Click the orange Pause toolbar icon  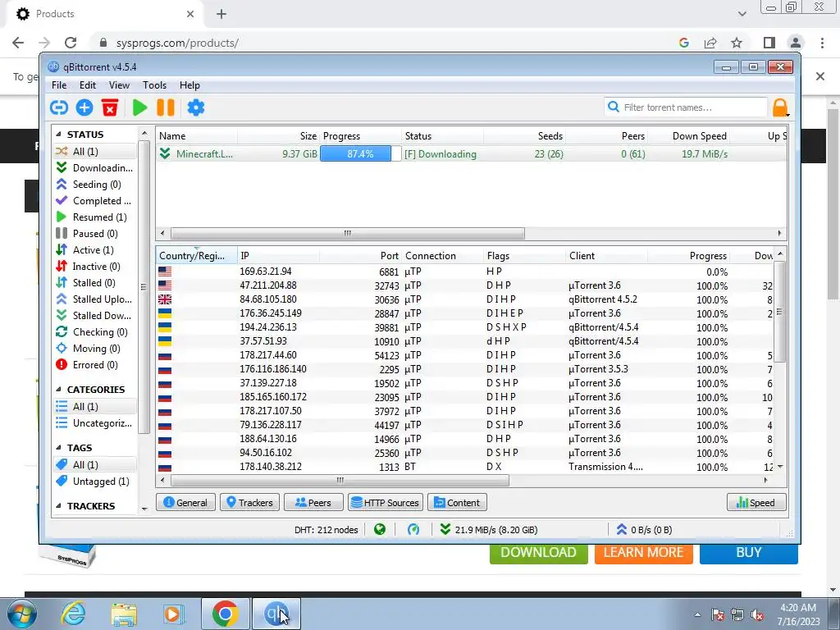tap(166, 107)
